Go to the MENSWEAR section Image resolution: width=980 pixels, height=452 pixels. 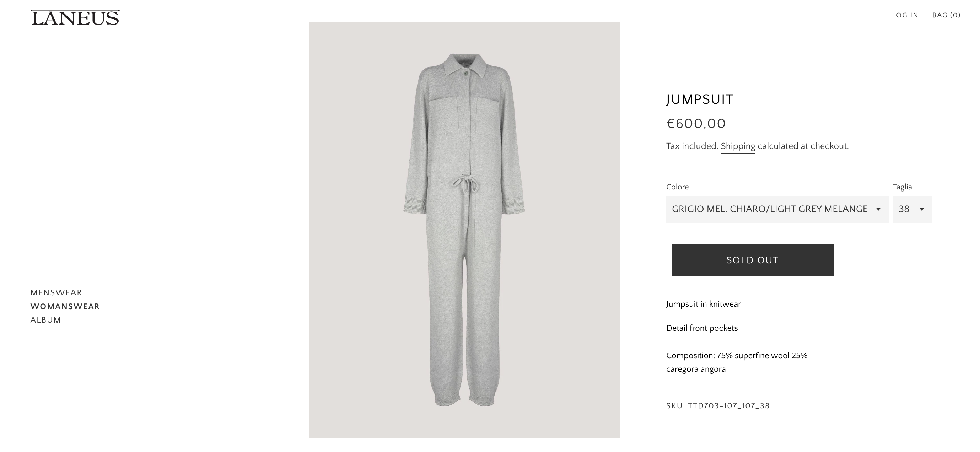pyautogui.click(x=56, y=292)
